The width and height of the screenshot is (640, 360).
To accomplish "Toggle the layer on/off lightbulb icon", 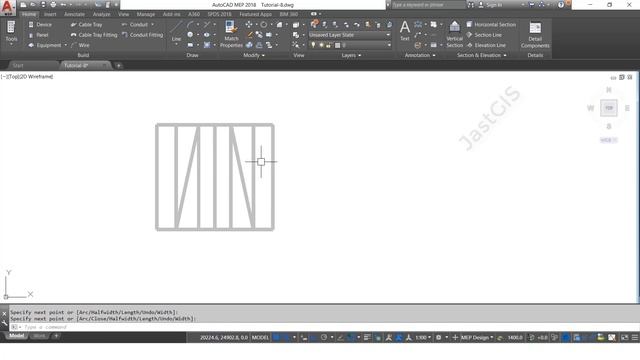I will [x=313, y=45].
